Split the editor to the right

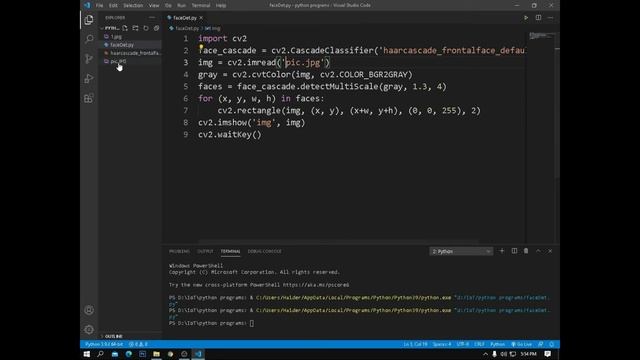click(x=538, y=18)
